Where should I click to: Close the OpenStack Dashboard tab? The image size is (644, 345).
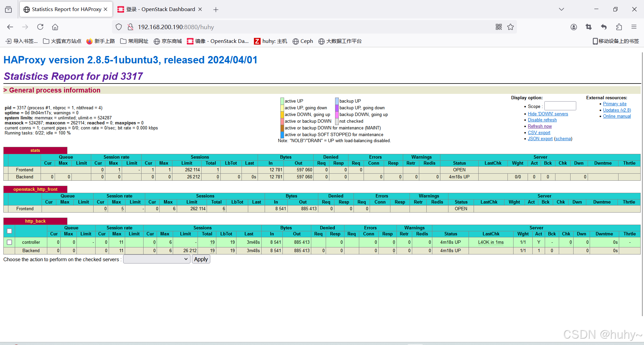point(200,9)
